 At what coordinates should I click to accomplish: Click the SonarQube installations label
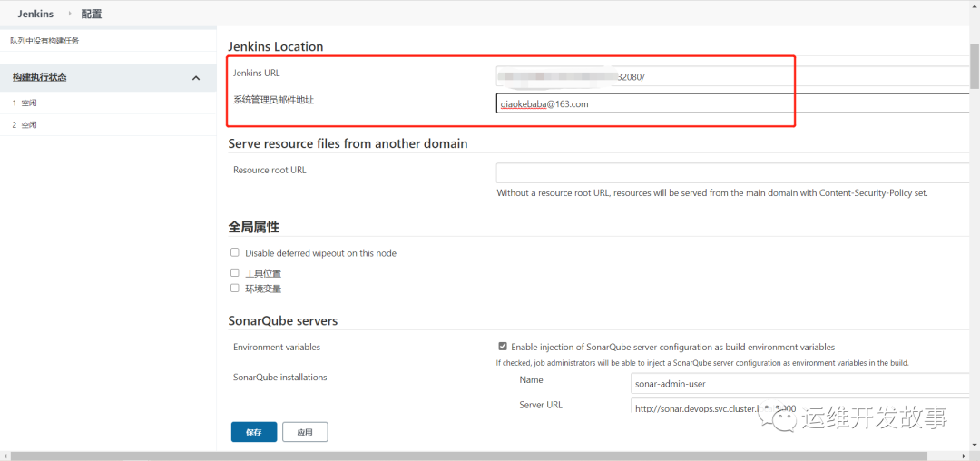click(x=280, y=378)
